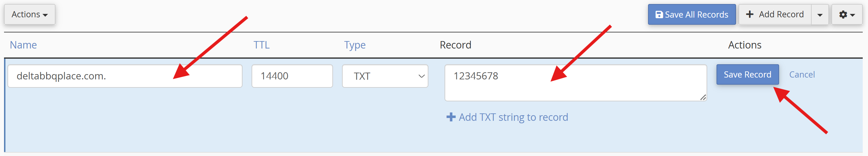Grab the Record textarea resize handle
Image resolution: width=868 pixels, height=156 pixels.
pos(703,98)
